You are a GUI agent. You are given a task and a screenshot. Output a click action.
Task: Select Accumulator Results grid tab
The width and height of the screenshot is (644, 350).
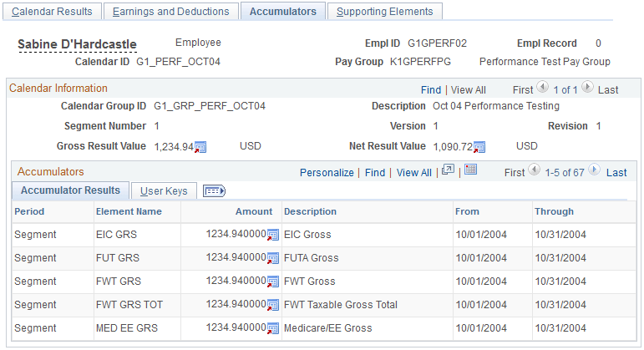click(71, 190)
